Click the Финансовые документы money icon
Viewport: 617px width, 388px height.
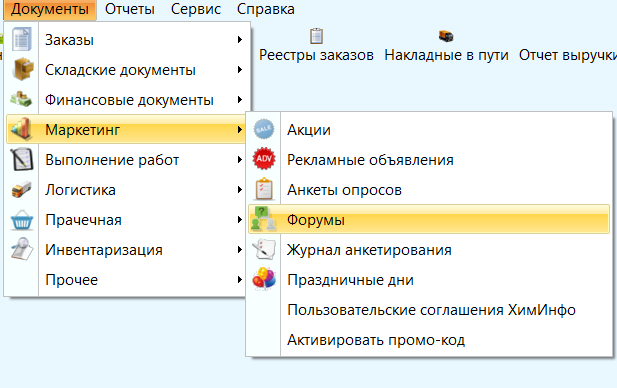(x=21, y=99)
